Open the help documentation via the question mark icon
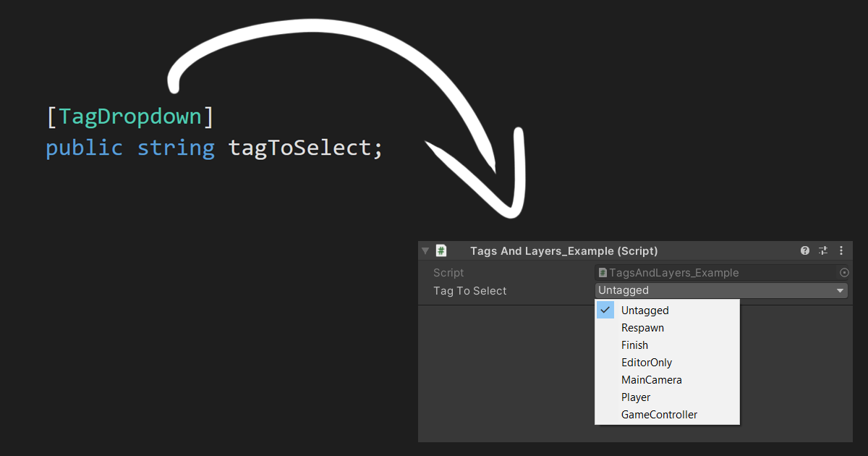Screen dimensions: 868x456 point(804,250)
